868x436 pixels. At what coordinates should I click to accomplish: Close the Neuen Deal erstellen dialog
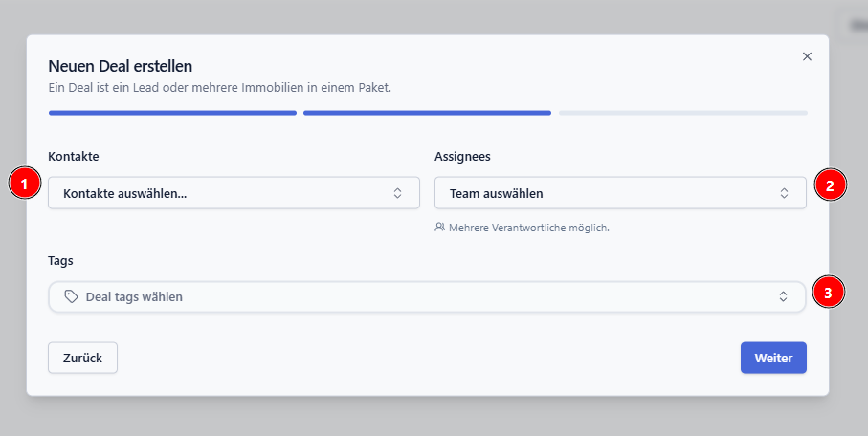[x=807, y=56]
